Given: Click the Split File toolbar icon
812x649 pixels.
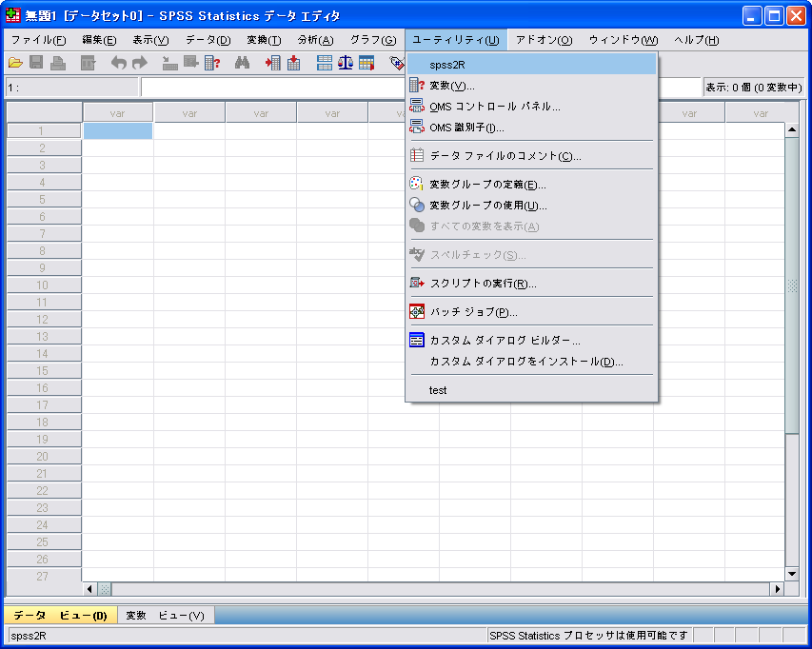Looking at the screenshot, I should tap(325, 63).
